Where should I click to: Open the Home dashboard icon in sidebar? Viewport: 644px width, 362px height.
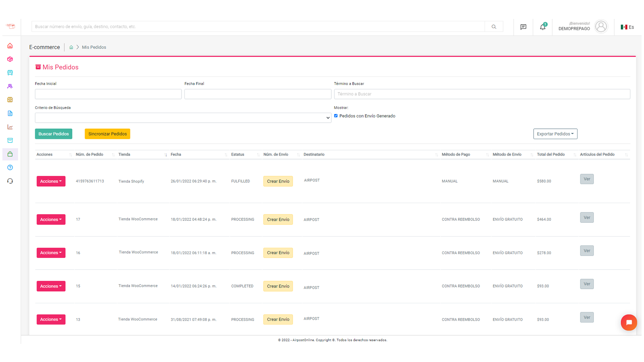10,45
